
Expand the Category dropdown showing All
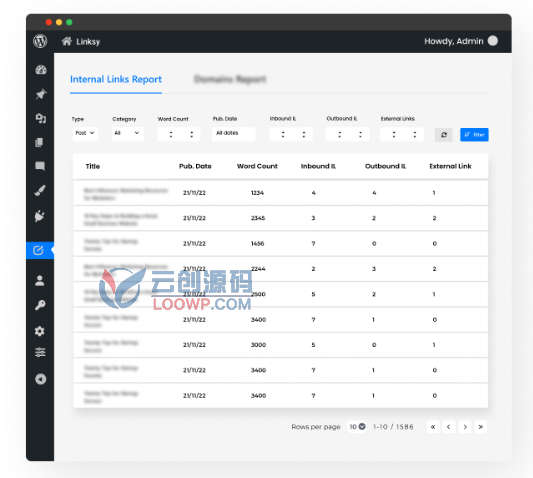click(x=127, y=133)
